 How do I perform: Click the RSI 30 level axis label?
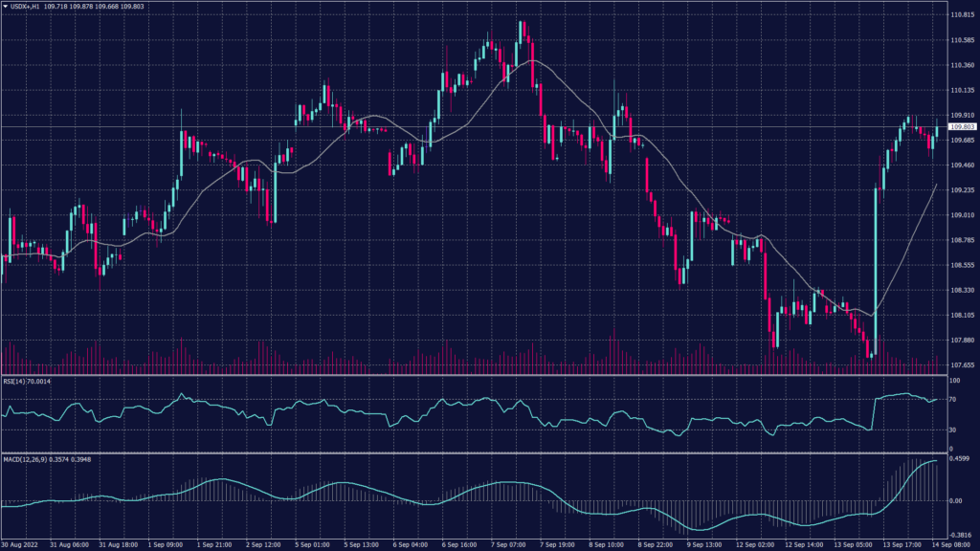(952, 430)
